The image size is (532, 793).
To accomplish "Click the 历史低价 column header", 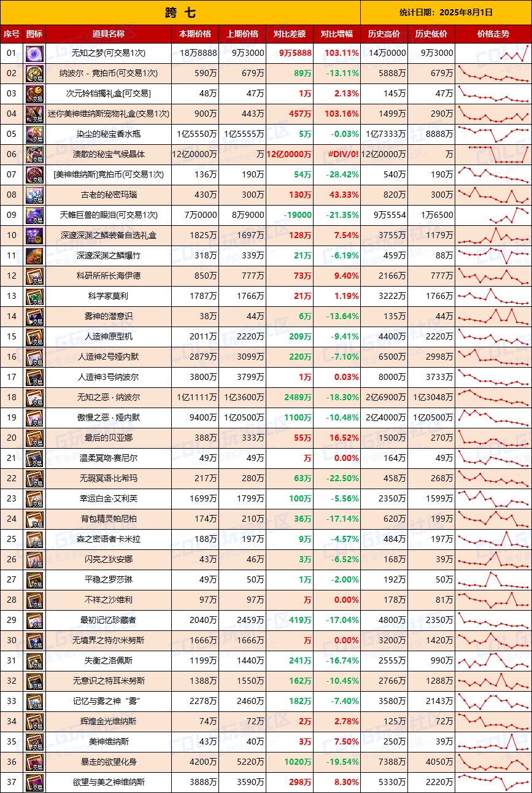I will click(431, 34).
